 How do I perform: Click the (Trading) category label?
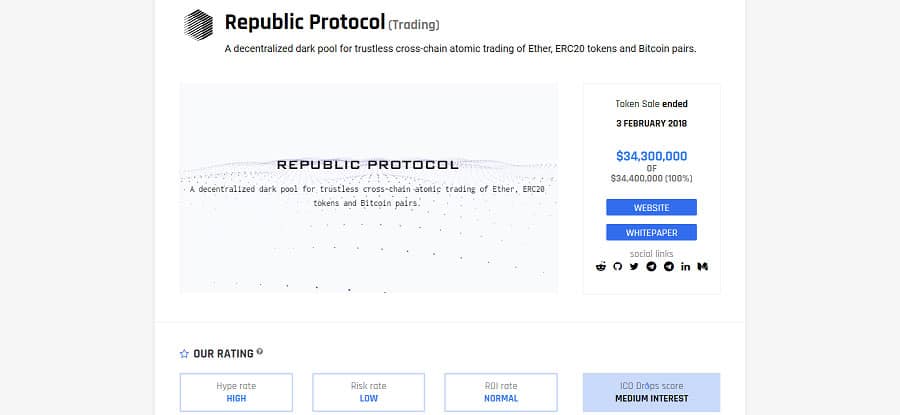point(413,24)
